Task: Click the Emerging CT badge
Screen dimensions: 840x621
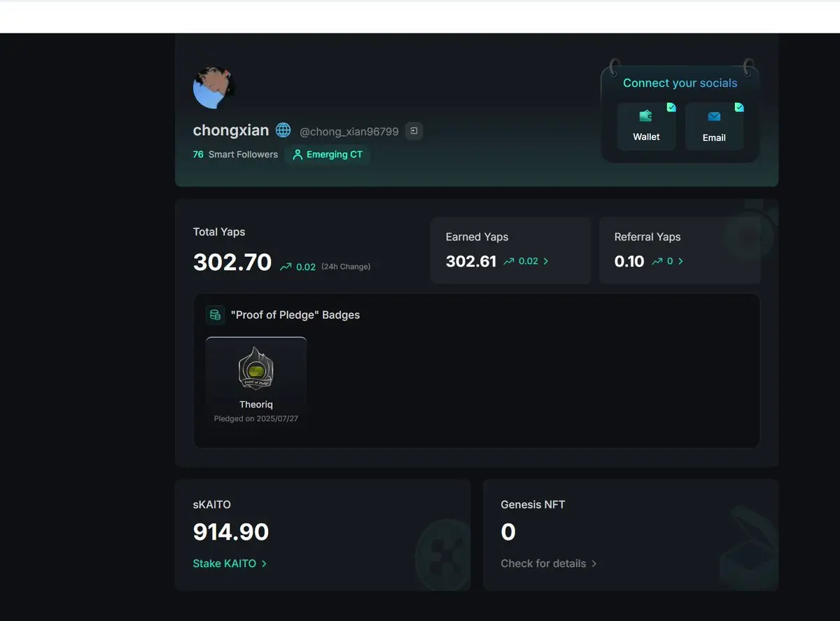Action: coord(327,155)
